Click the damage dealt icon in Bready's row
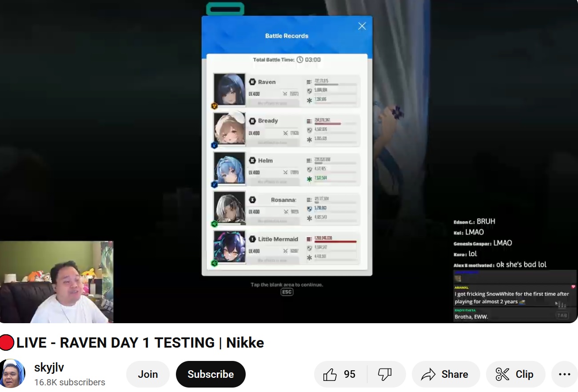 pyautogui.click(x=309, y=121)
